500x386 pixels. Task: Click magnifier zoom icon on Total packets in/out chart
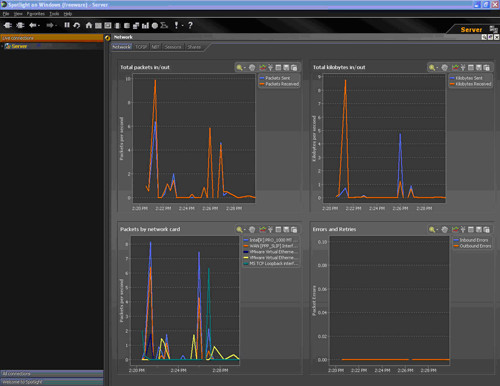point(239,68)
